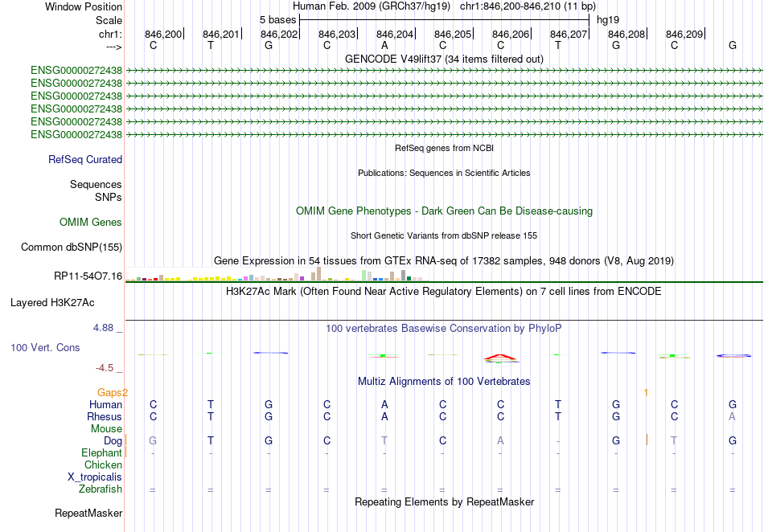Click the 'Layered H3K27Ac' track label
This screenshot has height=532, width=764.
52,303
